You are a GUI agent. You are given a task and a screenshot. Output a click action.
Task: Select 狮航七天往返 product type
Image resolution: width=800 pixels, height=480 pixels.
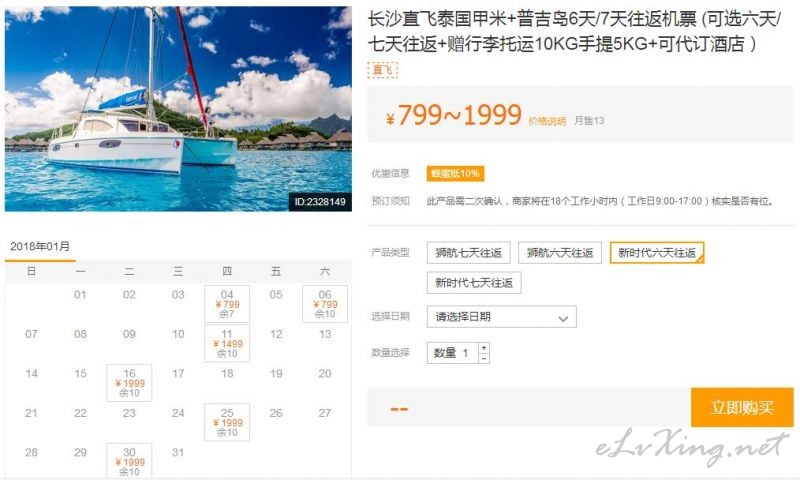[468, 252]
